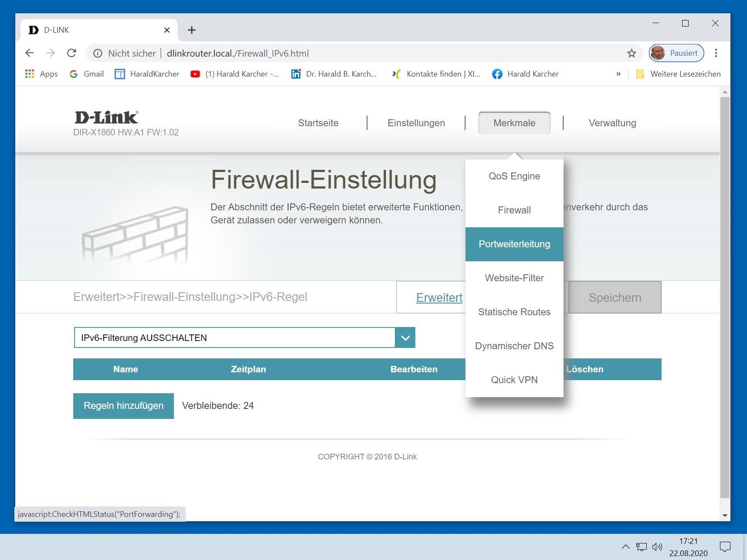Click the Löschen column header
Image resolution: width=747 pixels, height=560 pixels.
[x=584, y=369]
